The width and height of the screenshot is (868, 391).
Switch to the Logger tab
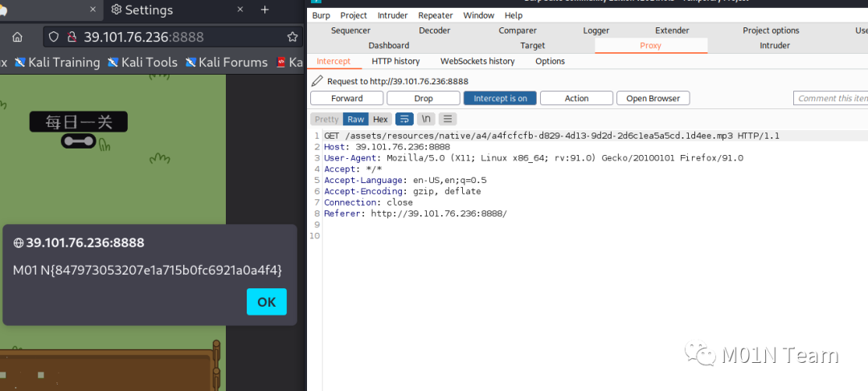(x=596, y=31)
